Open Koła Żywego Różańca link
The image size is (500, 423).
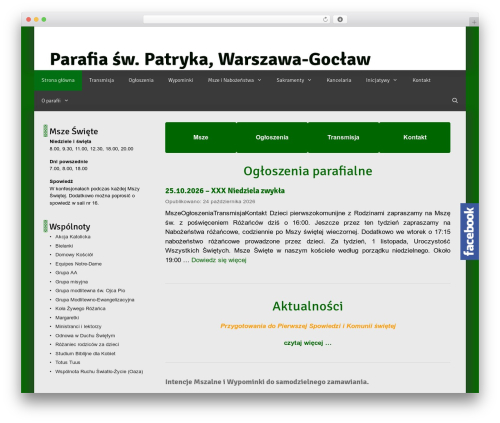click(x=80, y=309)
